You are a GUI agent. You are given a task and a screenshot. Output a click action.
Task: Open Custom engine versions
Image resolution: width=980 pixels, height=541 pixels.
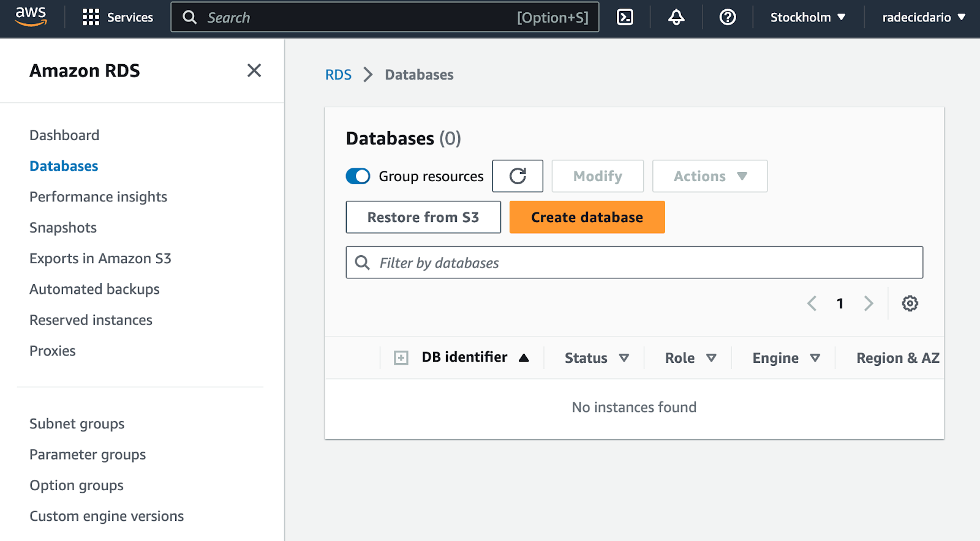107,516
